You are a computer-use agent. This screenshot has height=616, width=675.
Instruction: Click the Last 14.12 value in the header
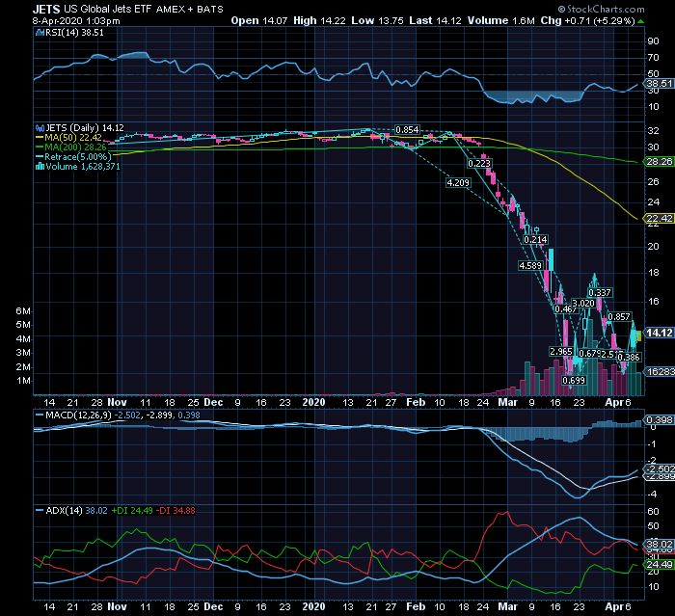(435, 20)
